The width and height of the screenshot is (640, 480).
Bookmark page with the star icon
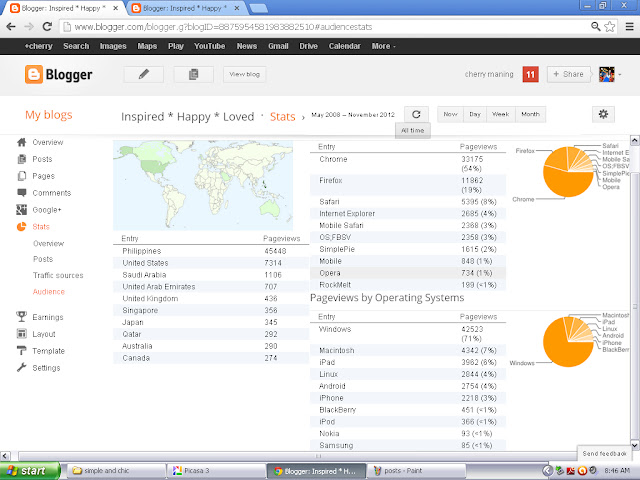point(610,27)
